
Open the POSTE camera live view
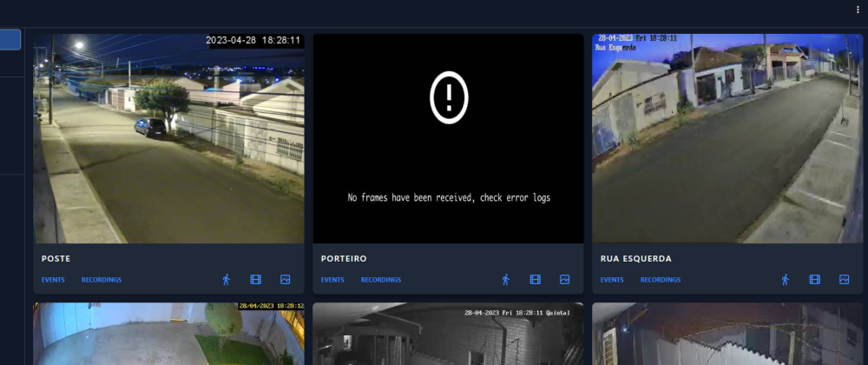(169, 138)
